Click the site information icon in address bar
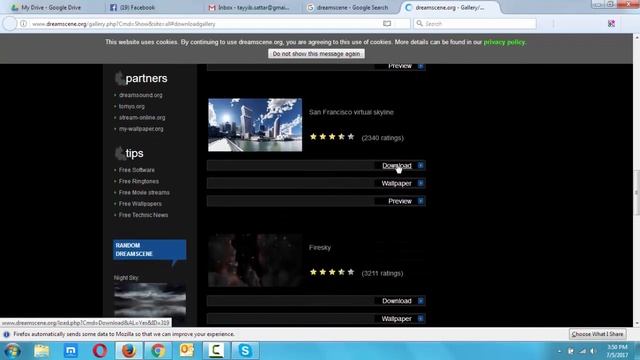 click(23, 24)
